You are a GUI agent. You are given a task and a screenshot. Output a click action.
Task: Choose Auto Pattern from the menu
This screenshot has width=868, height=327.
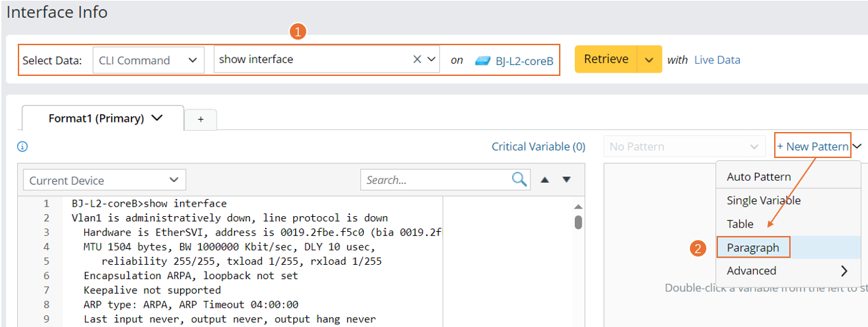788,176
